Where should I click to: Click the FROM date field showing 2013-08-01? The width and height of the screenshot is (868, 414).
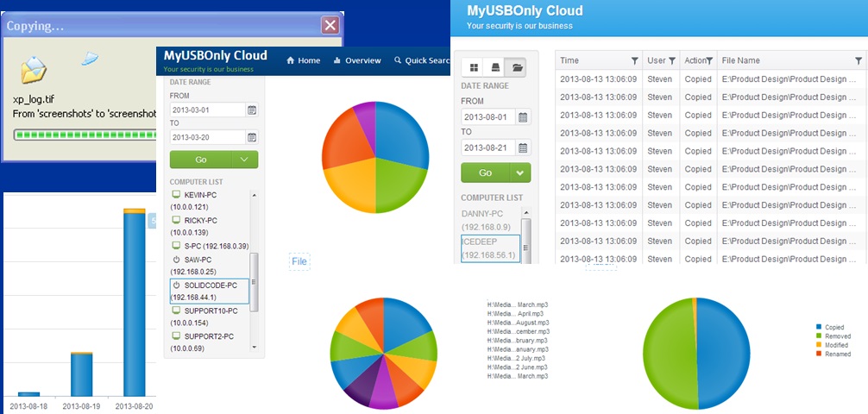[x=488, y=117]
